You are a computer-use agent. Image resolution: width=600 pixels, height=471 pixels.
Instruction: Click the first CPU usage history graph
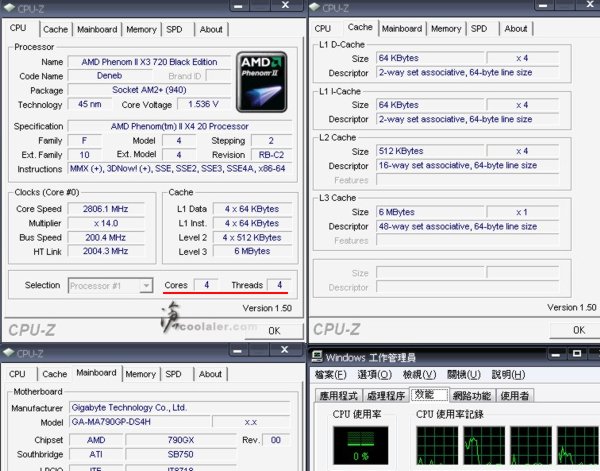tap(437, 445)
